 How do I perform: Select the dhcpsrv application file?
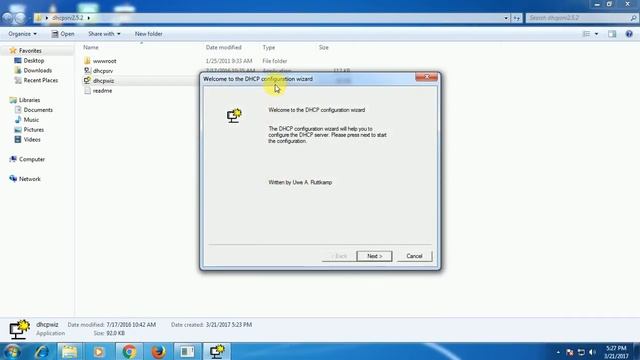coord(102,71)
